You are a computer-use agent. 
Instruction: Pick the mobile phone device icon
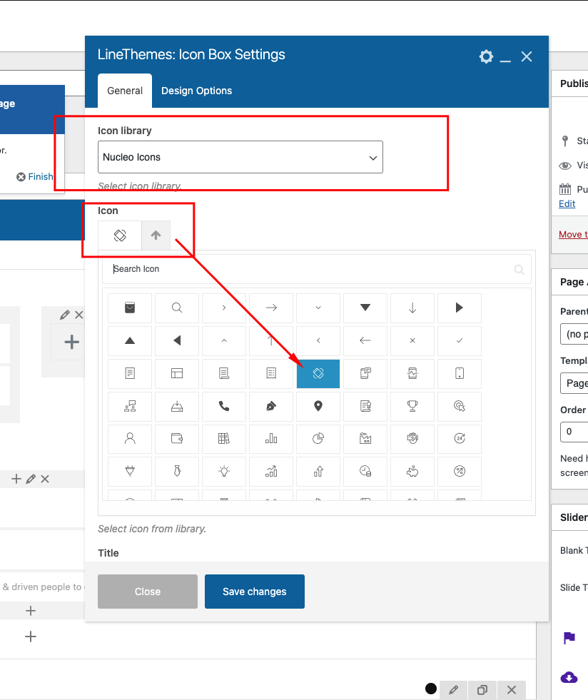[460, 373]
